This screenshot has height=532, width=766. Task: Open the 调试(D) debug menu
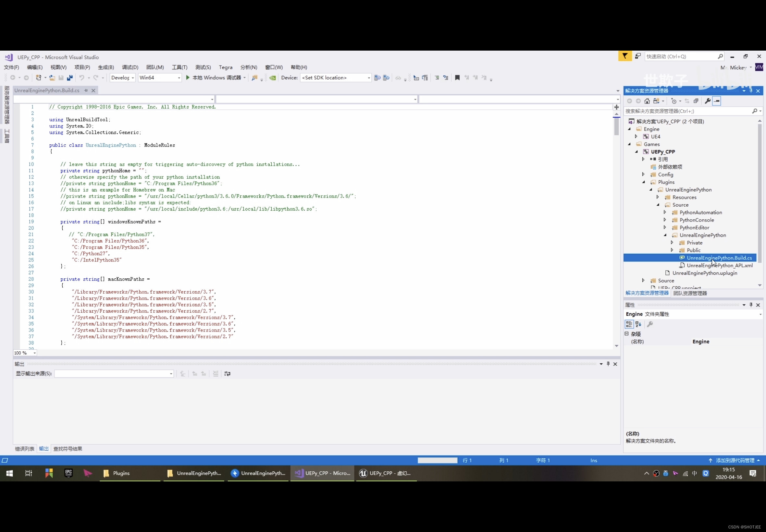[x=130, y=67]
